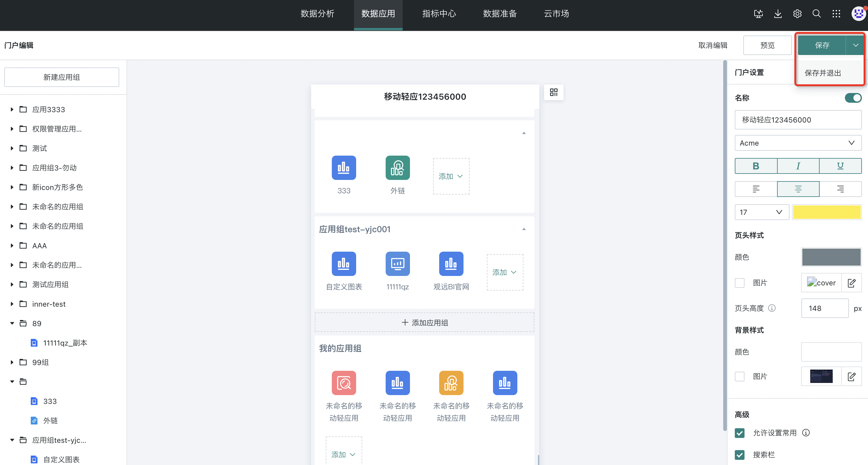Click 添加应用组 in the preview

pyautogui.click(x=424, y=322)
